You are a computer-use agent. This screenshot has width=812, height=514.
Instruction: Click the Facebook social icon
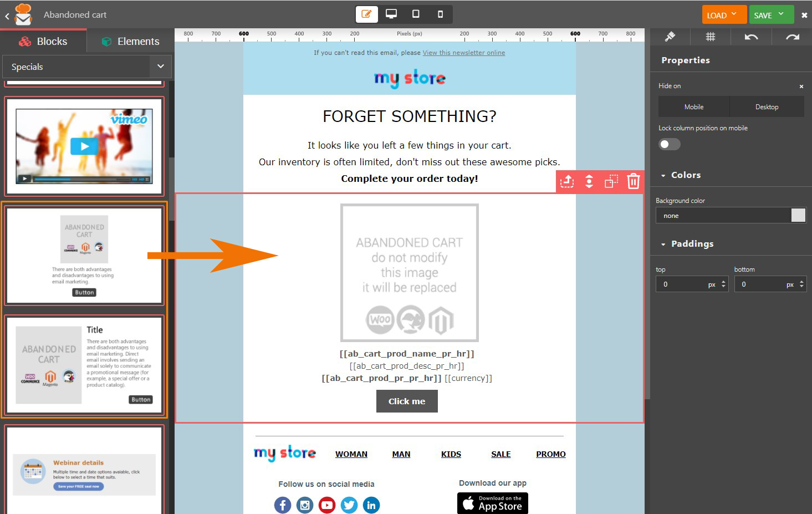tap(283, 505)
